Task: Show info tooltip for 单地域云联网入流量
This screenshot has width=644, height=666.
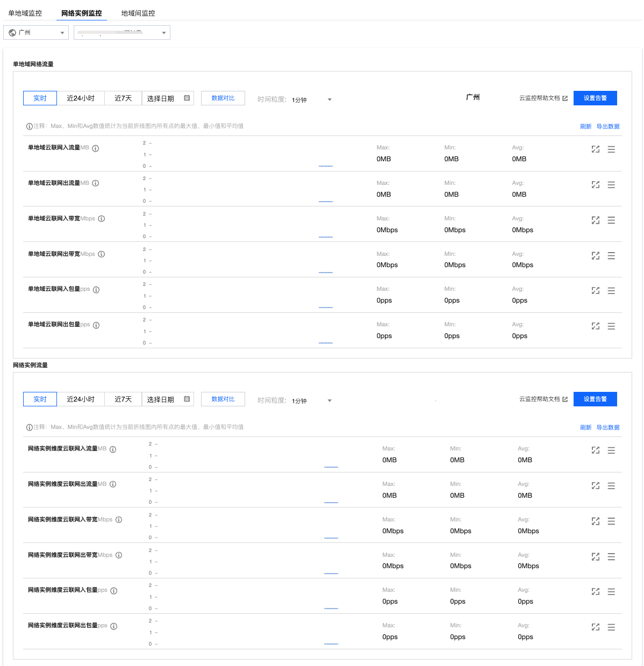Action: pos(96,148)
